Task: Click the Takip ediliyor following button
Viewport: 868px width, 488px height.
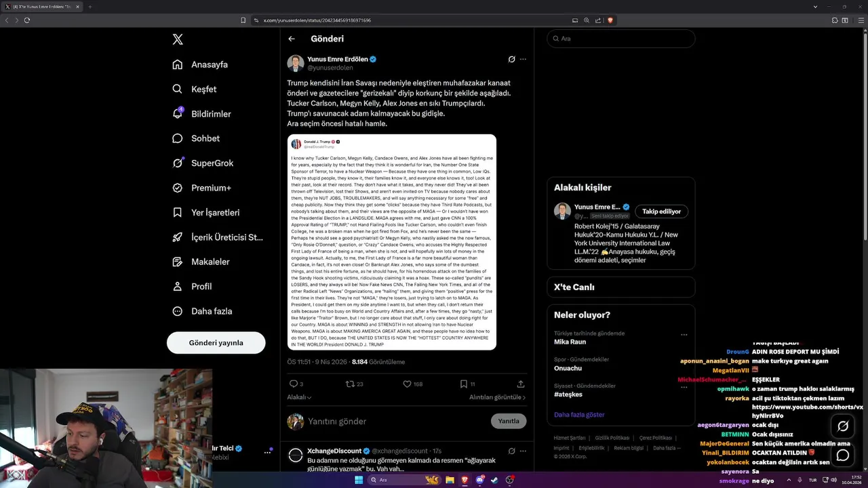Action: click(661, 211)
